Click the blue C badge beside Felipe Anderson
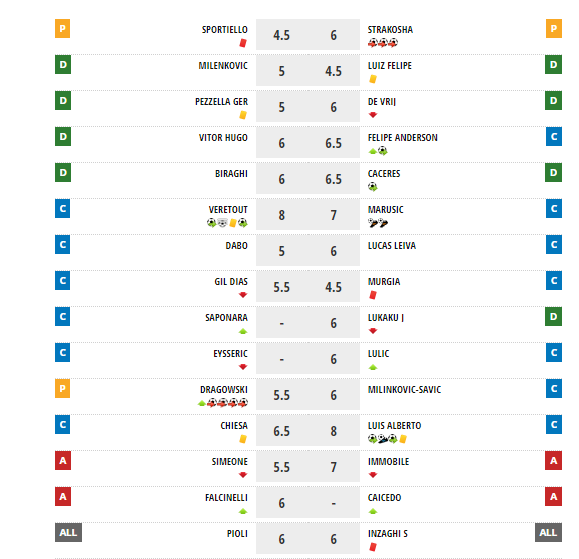The height and width of the screenshot is (559, 579). click(554, 137)
